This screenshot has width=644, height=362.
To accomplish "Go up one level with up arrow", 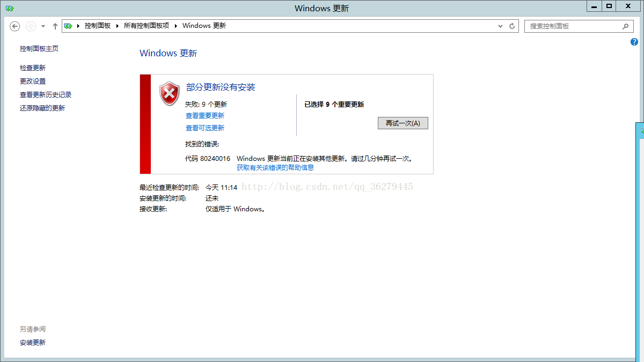I will (55, 26).
